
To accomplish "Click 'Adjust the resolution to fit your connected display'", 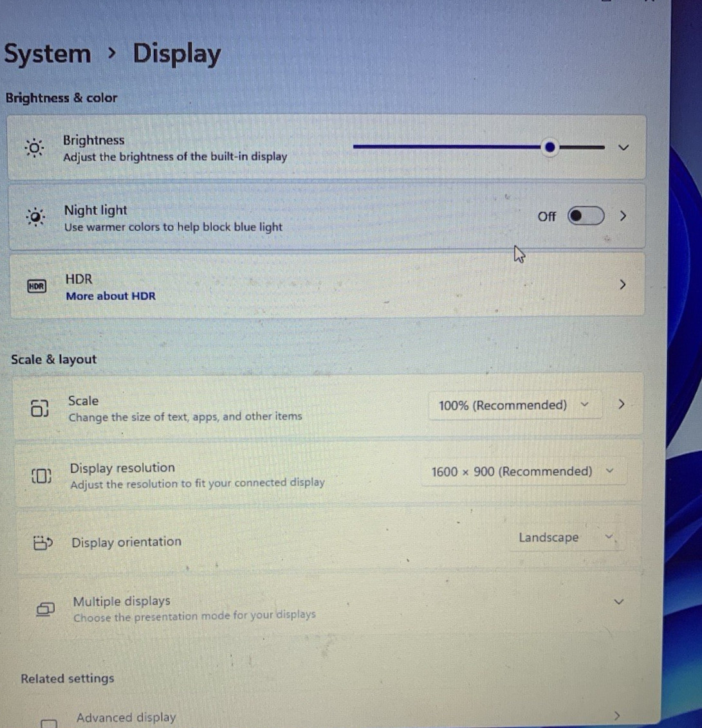I will click(198, 484).
